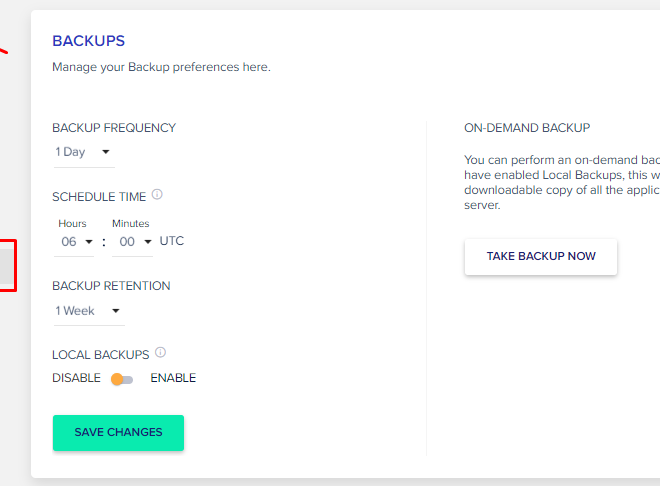The height and width of the screenshot is (486, 660).
Task: Select the red-outlined sidebar item on the left
Action: [x=8, y=265]
